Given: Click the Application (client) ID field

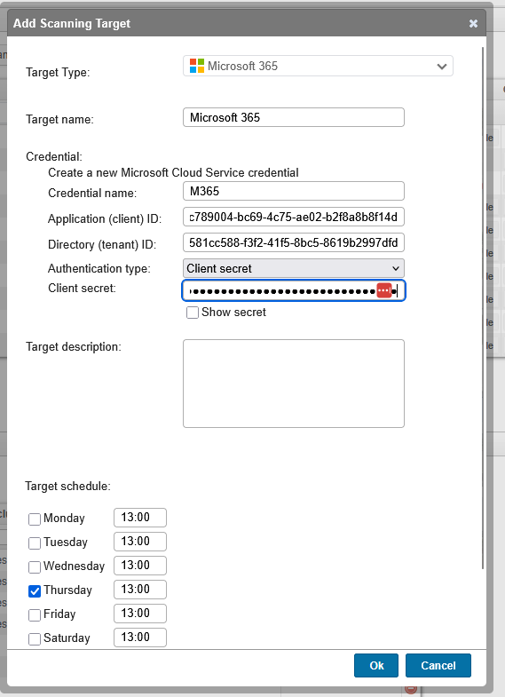Looking at the screenshot, I should tap(294, 217).
